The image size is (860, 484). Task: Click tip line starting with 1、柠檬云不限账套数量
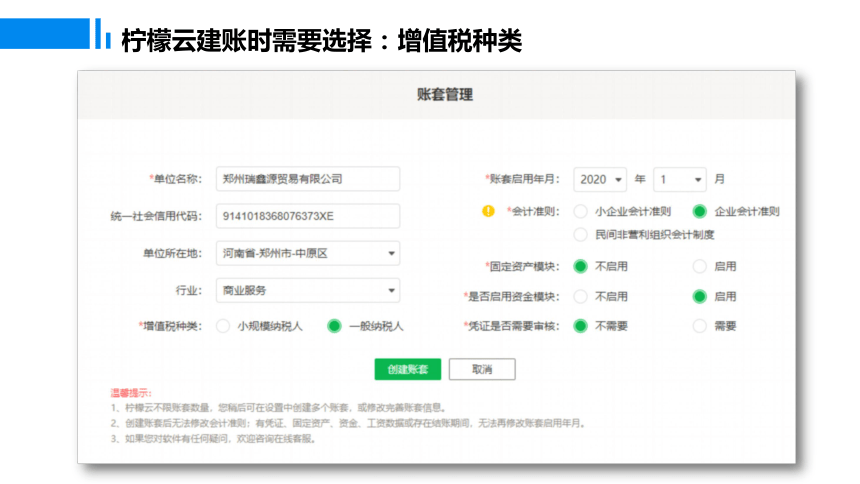point(279,408)
